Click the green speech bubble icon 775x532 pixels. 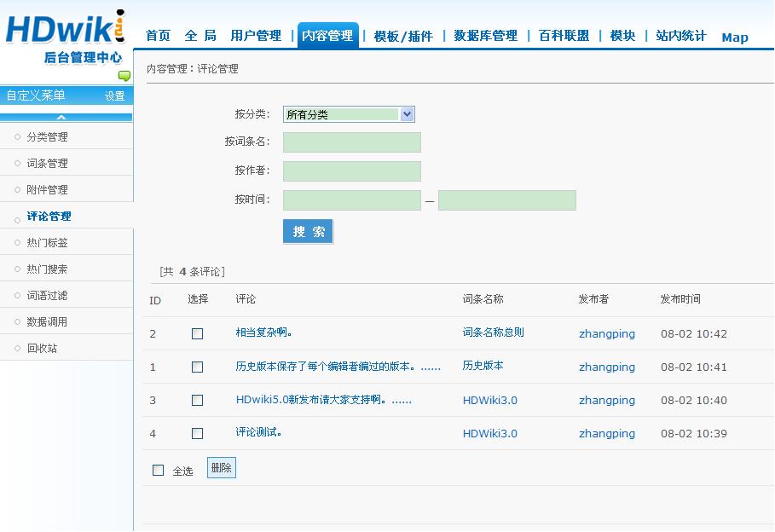coord(124,76)
